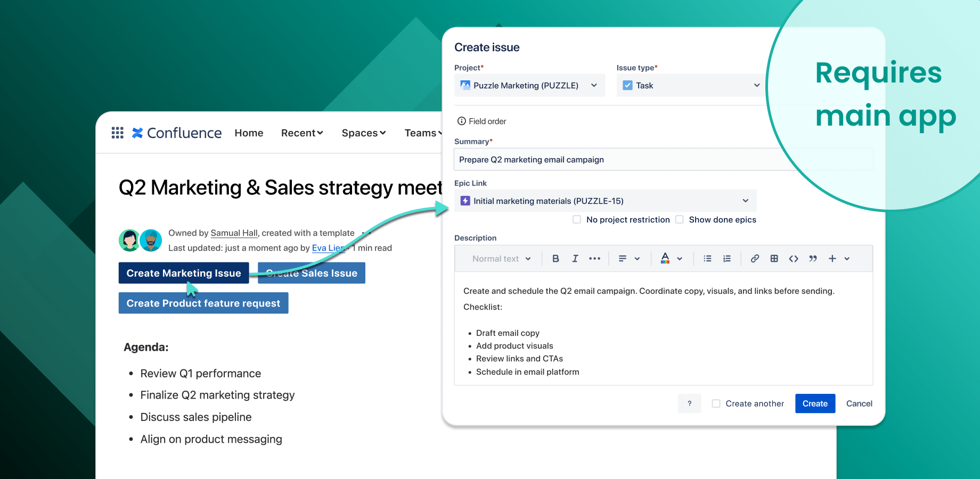Open the help question mark button
Viewport: 980px width, 479px height.
point(690,403)
